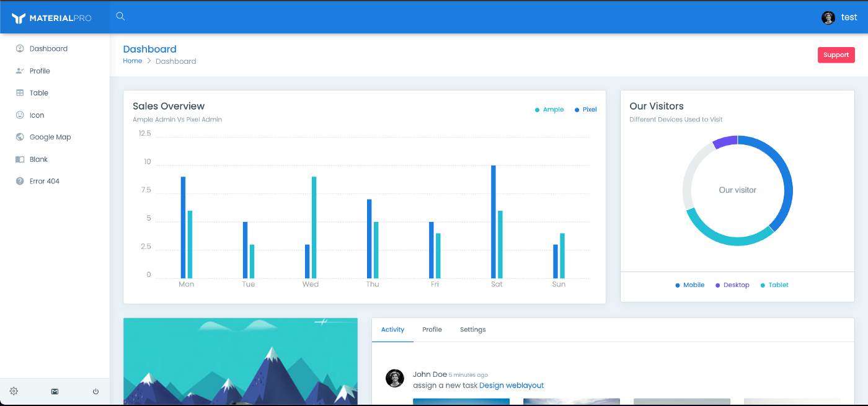Click the Dashboard gauge icon in sidebar

[x=20, y=48]
